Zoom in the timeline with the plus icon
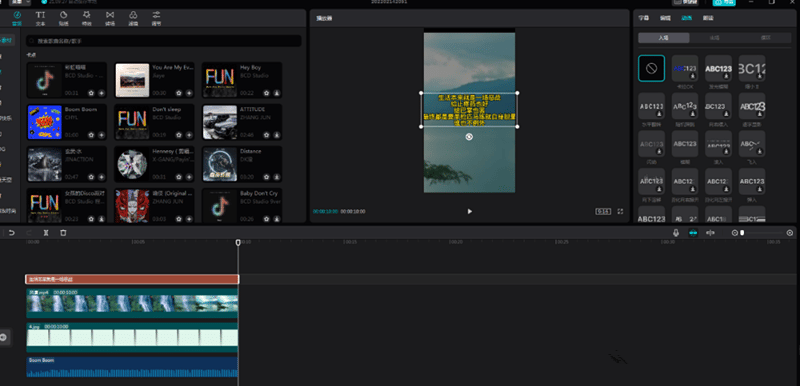Image resolution: width=800 pixels, height=386 pixels. pos(790,233)
